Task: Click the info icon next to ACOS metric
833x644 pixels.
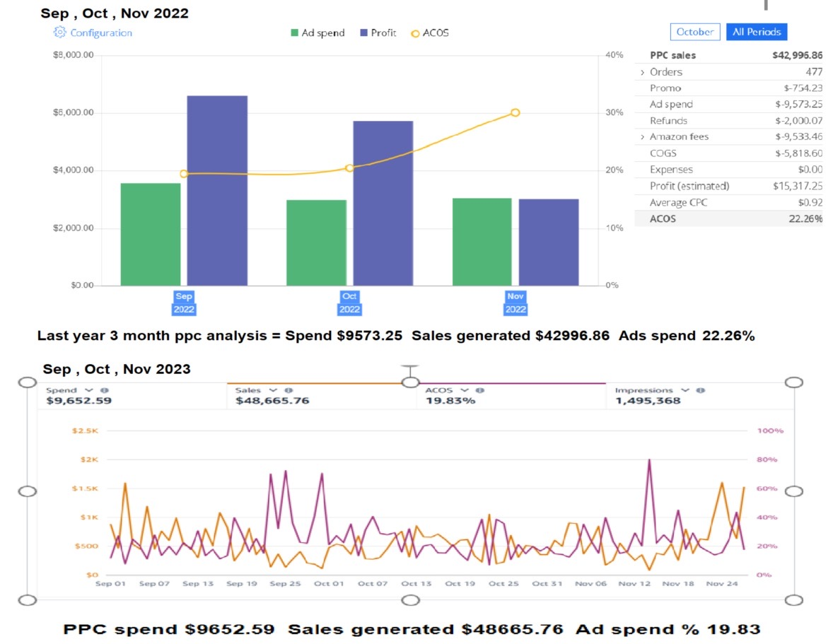Action: coord(479,390)
